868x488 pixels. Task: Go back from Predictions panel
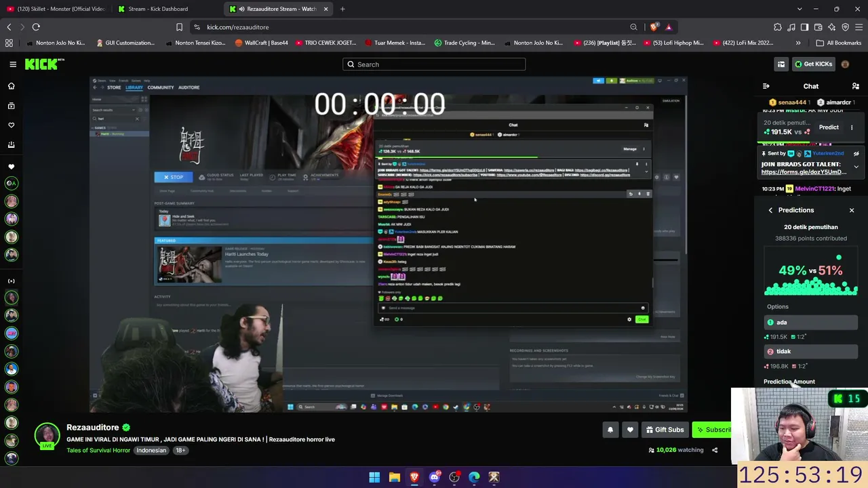coord(770,210)
